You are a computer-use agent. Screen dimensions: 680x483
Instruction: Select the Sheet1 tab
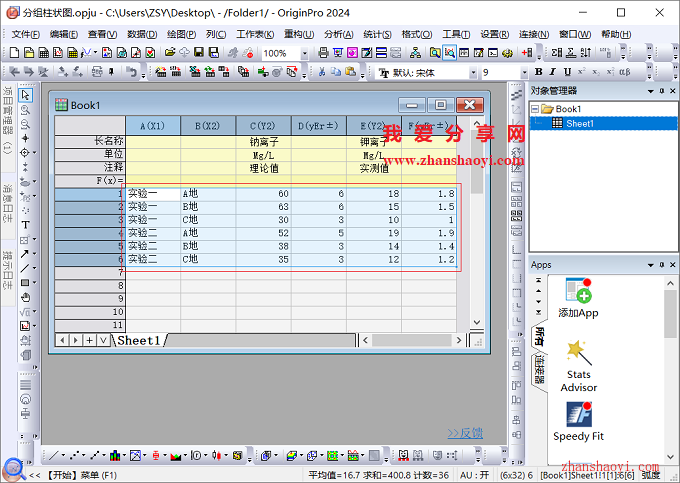click(139, 340)
